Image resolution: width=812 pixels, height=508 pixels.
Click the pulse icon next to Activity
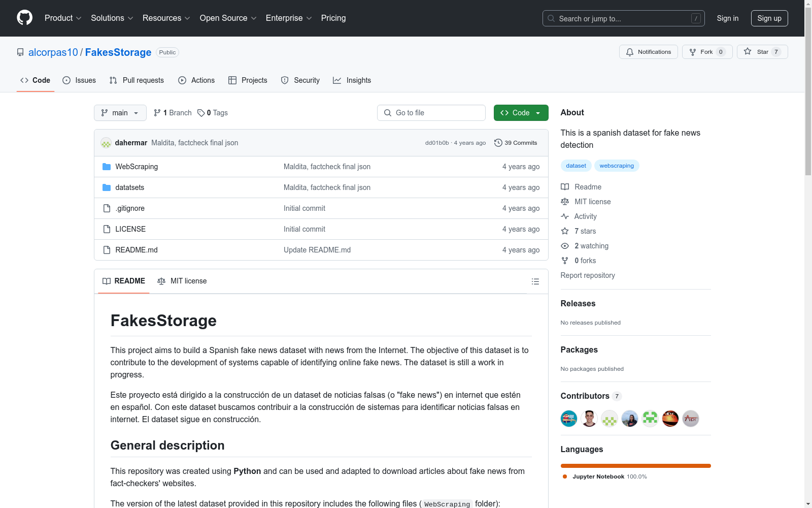pyautogui.click(x=565, y=216)
